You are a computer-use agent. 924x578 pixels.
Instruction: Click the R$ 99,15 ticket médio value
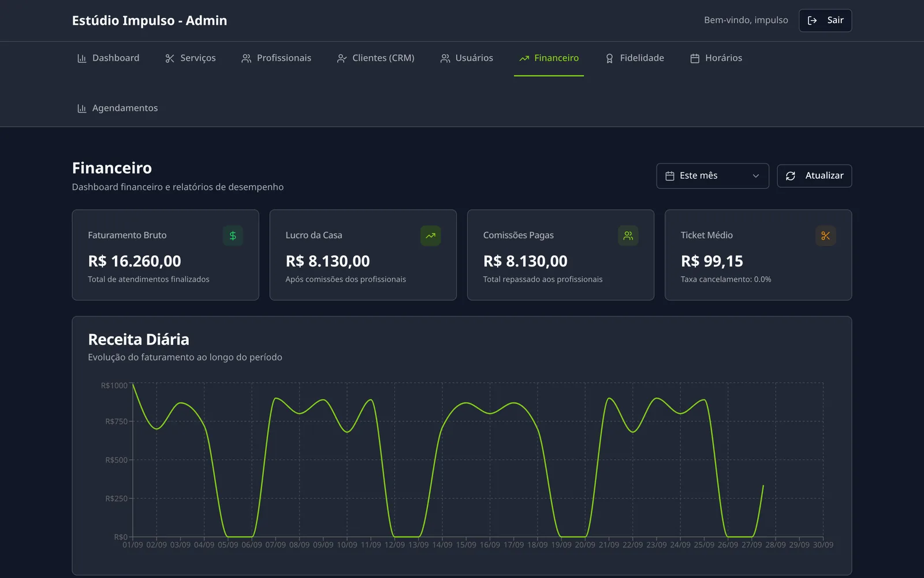pos(711,261)
